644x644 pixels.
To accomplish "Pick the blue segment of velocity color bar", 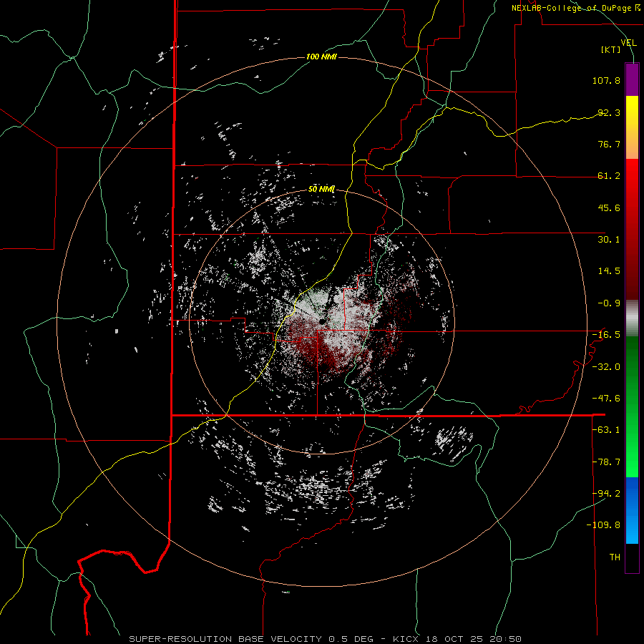I will coord(632,510).
